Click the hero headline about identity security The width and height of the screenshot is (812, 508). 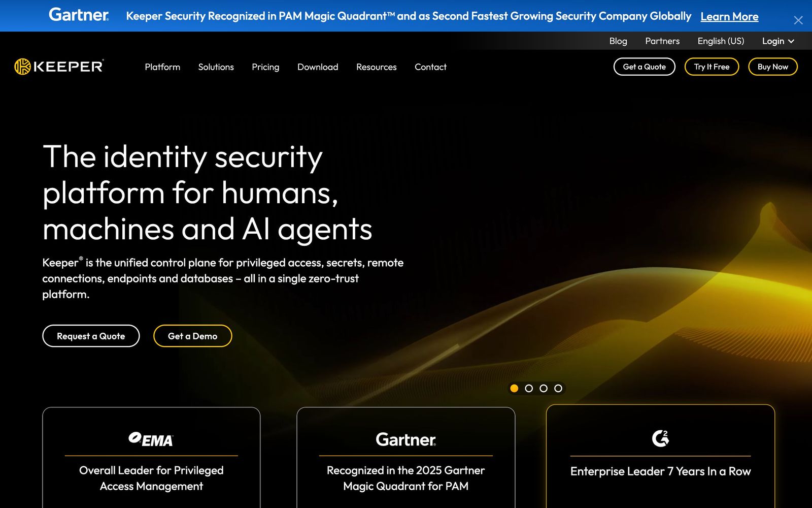pyautogui.click(x=208, y=193)
